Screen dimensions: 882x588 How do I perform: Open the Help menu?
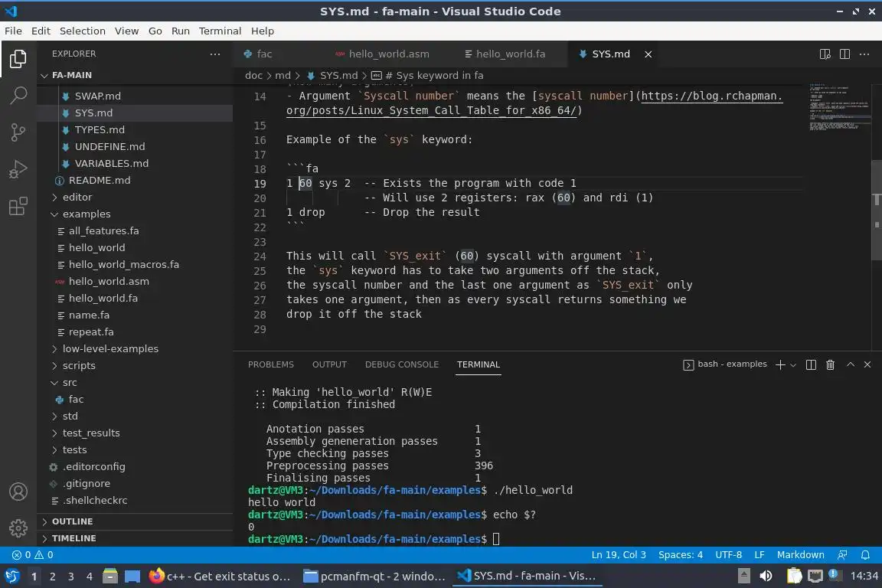point(262,31)
